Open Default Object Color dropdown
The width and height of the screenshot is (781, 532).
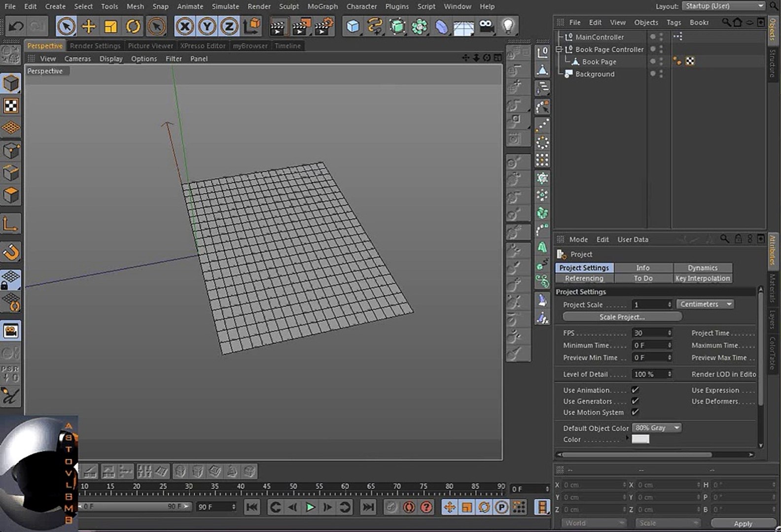coord(656,428)
